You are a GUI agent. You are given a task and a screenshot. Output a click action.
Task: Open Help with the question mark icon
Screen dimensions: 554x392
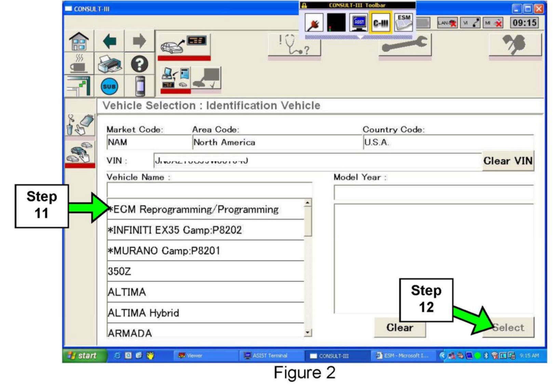click(x=139, y=64)
